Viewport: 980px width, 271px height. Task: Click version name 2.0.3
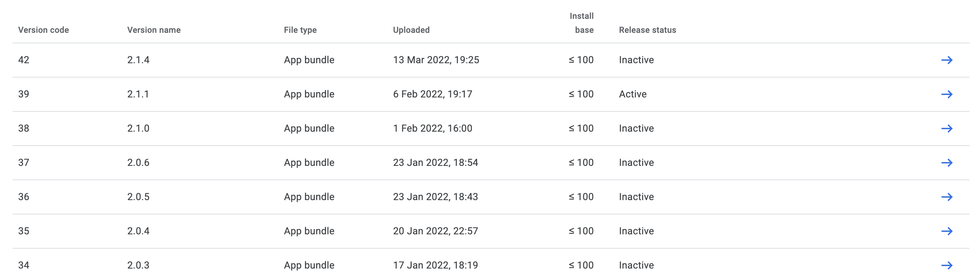(x=138, y=265)
